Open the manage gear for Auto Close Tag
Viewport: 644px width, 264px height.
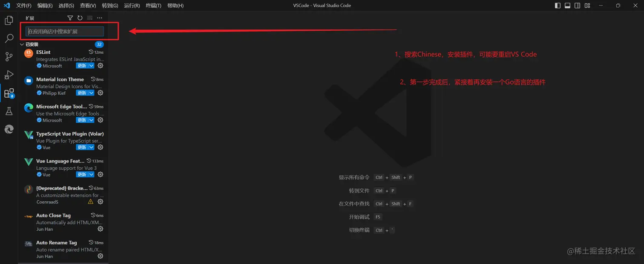(101, 229)
